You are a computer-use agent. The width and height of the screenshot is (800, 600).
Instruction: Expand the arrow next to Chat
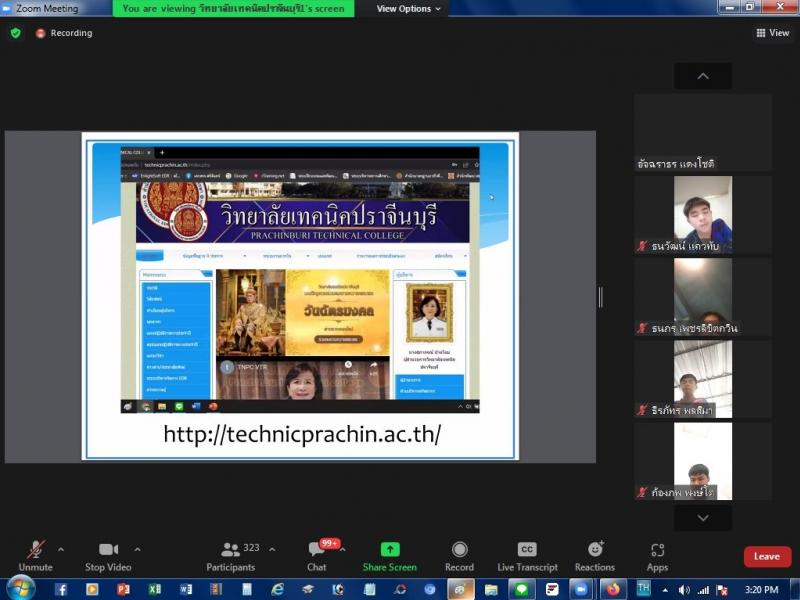pyautogui.click(x=343, y=549)
